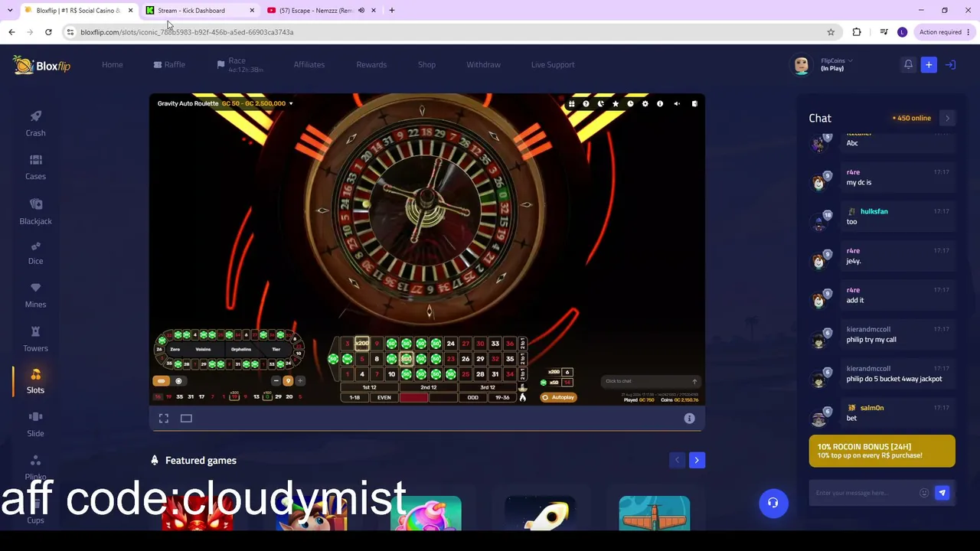This screenshot has width=980, height=551.
Task: Increase neighbour count with plus
Action: click(300, 381)
